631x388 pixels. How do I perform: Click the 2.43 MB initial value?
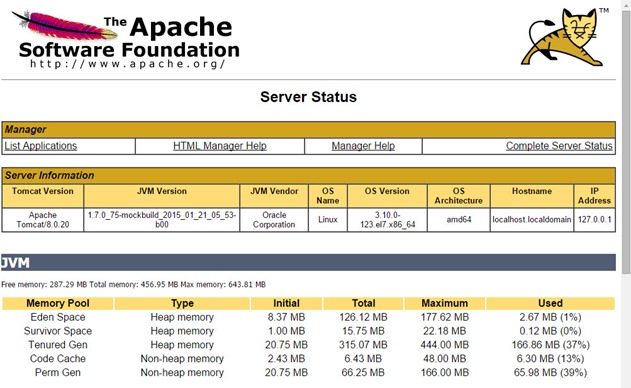tap(287, 359)
